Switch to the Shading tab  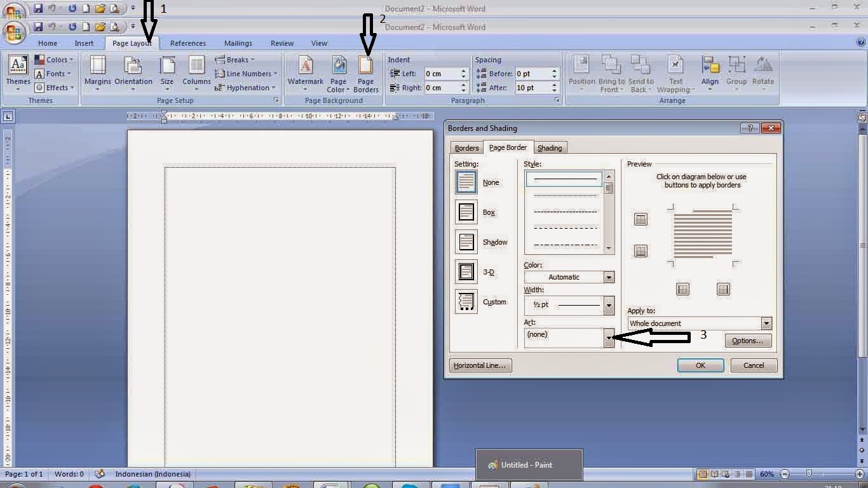(550, 147)
